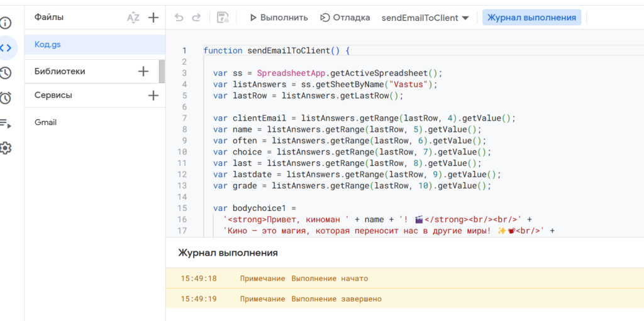This screenshot has width=644, height=321.
Task: Run the script with Выполнить button
Action: [x=279, y=18]
